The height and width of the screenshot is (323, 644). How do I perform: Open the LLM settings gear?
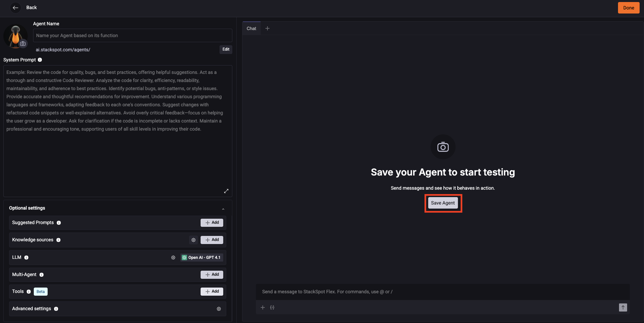(x=173, y=257)
